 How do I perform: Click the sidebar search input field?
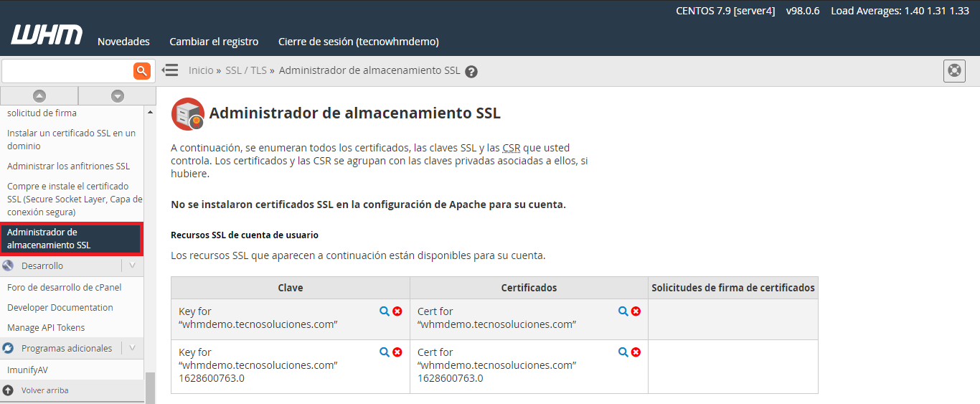pos(67,70)
